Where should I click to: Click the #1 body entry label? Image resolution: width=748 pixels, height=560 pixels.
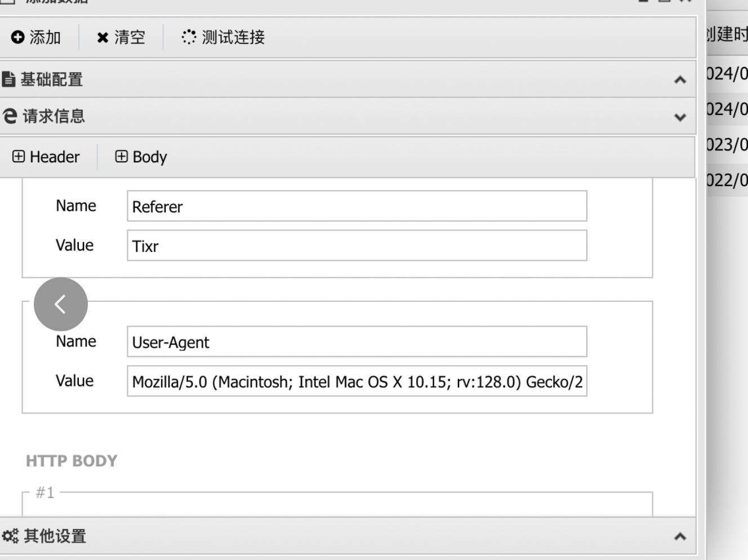[45, 492]
